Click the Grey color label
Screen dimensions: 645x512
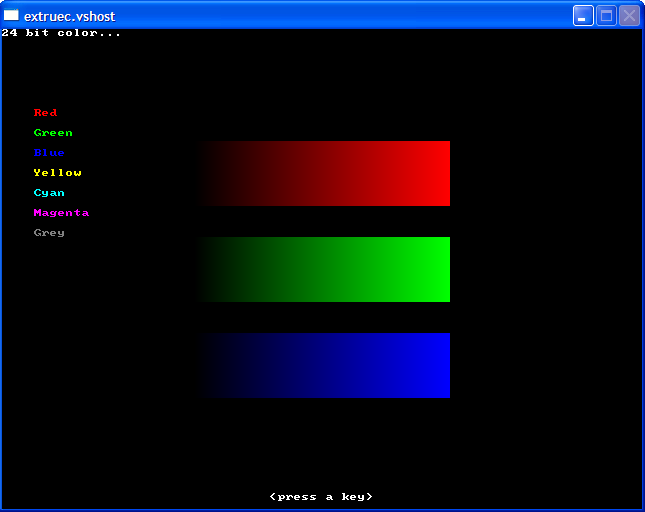[49, 233]
